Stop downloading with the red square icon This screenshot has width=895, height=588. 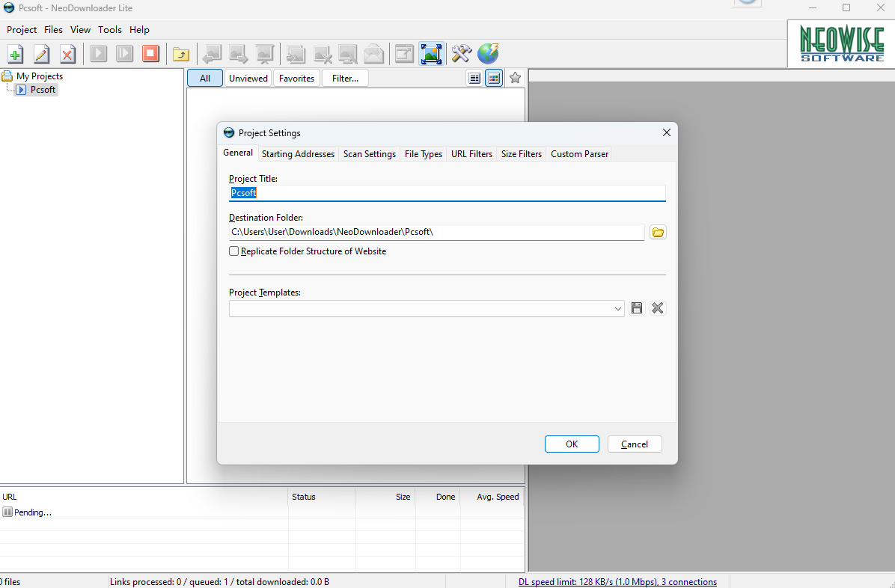pos(150,54)
